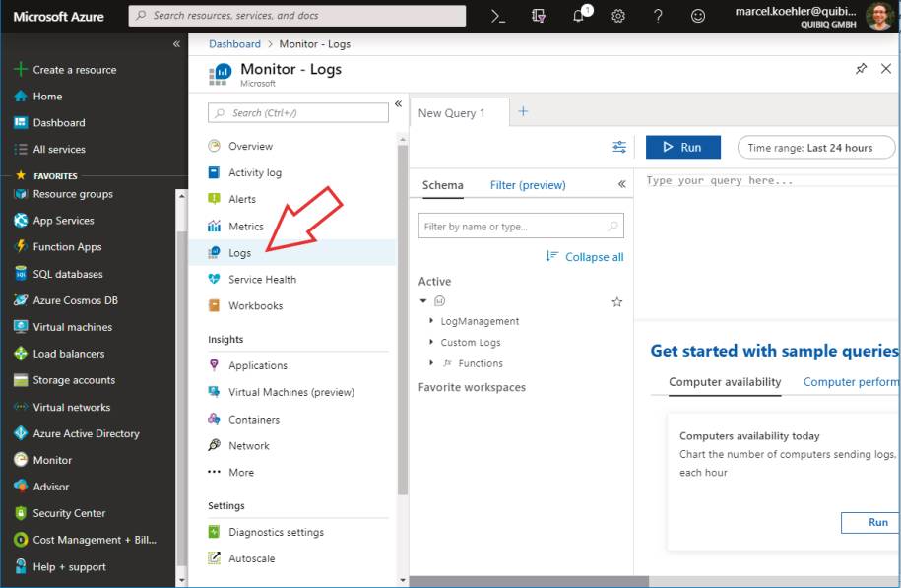Open Function Apps favorite
The image size is (901, 588).
57,246
